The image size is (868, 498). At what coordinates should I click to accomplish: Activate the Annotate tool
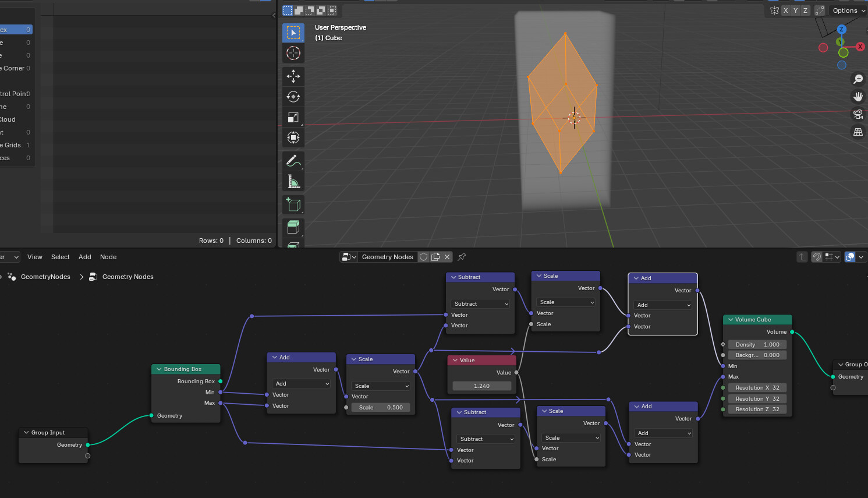(x=293, y=161)
